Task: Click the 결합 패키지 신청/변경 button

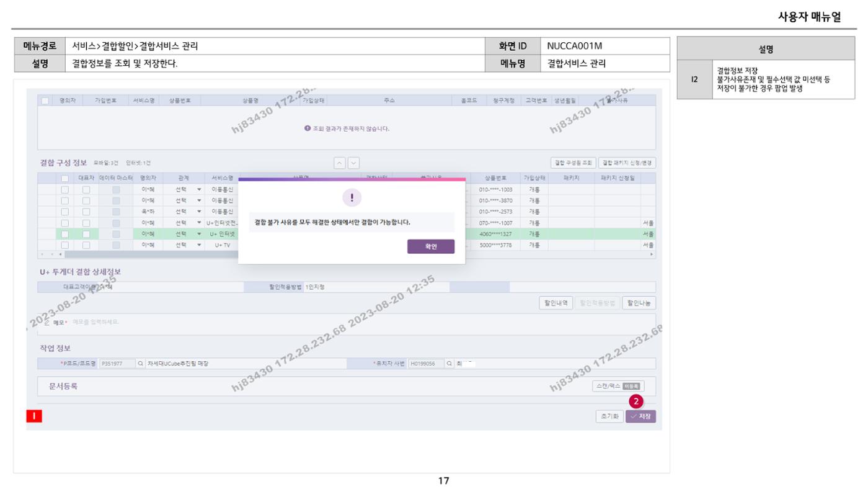Action: click(x=627, y=163)
